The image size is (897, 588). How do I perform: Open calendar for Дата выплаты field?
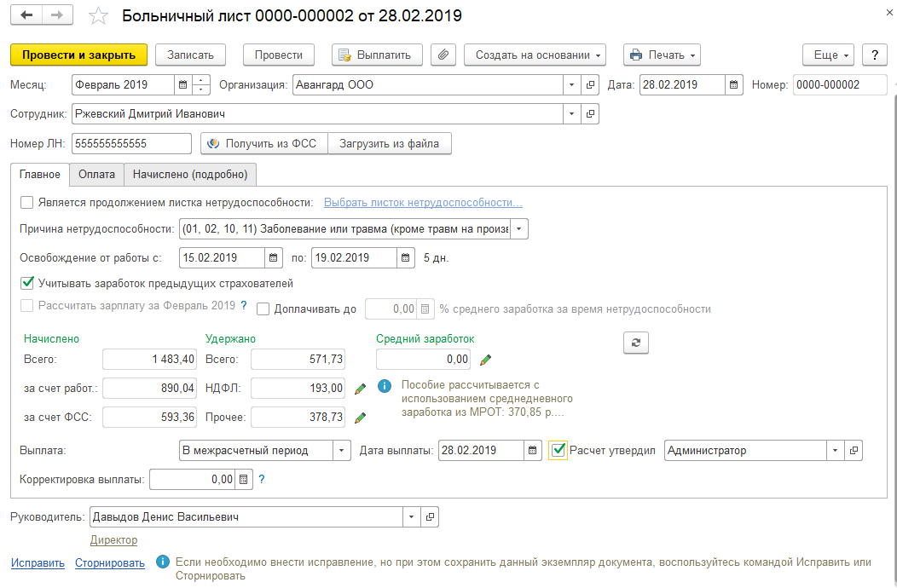coord(533,451)
